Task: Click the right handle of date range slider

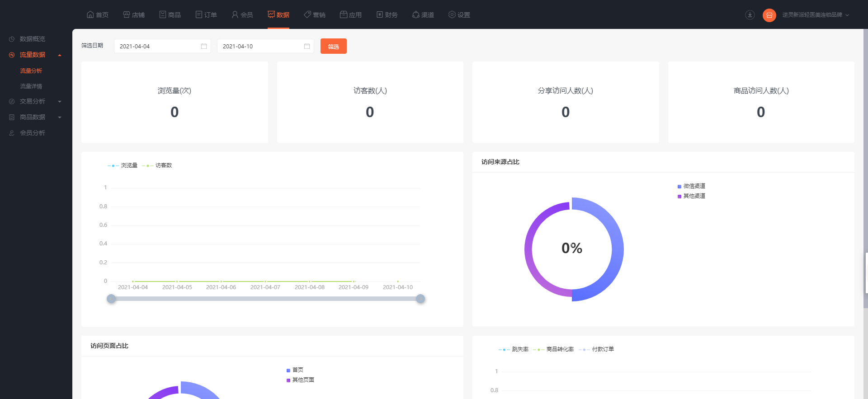Action: 420,299
